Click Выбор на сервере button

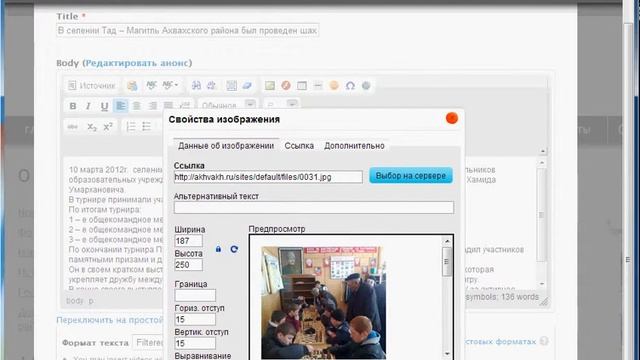411,176
